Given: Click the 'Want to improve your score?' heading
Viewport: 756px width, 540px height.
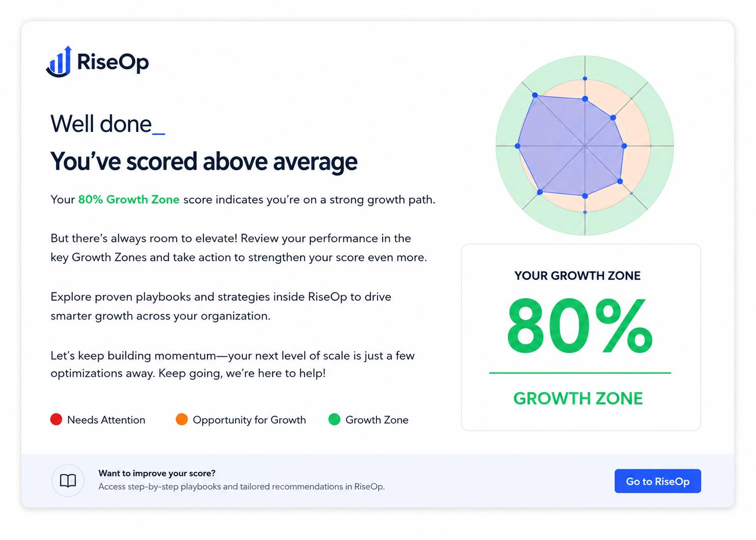Looking at the screenshot, I should pyautogui.click(x=157, y=473).
